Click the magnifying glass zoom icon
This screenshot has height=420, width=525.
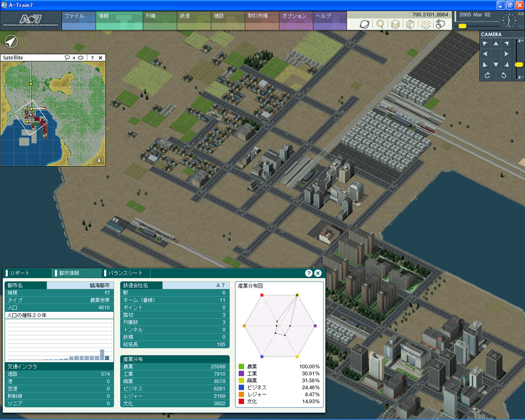380,24
